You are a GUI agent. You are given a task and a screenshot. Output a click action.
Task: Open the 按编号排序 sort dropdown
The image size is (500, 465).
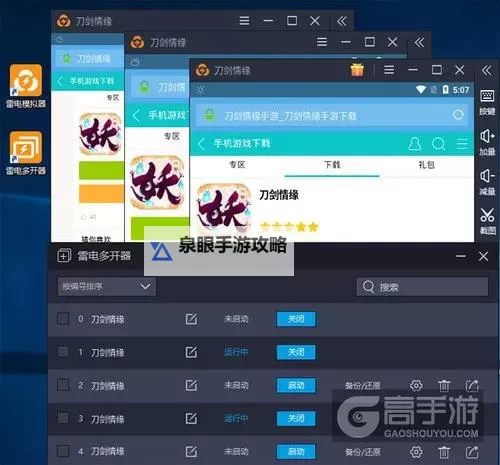point(106,286)
